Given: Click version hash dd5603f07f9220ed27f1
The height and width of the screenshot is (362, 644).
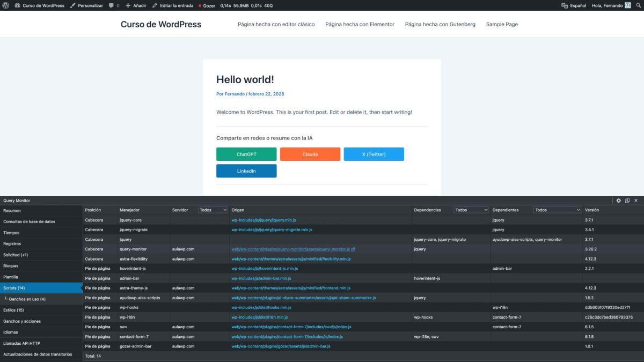Looking at the screenshot, I should tap(608, 307).
